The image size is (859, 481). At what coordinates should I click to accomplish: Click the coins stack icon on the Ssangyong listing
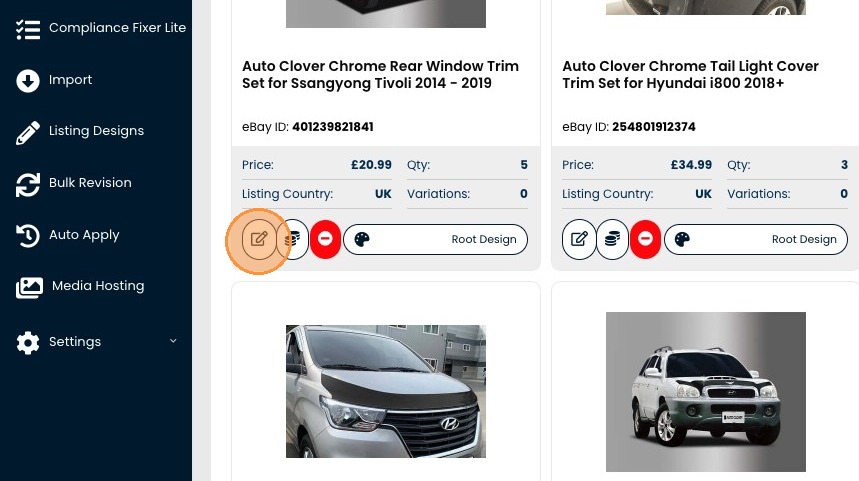coord(293,240)
